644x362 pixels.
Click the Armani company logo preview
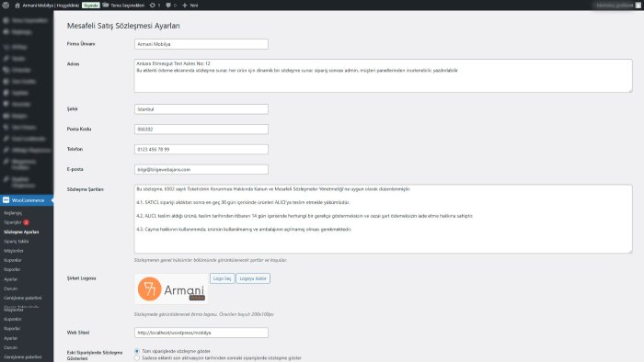click(x=171, y=289)
